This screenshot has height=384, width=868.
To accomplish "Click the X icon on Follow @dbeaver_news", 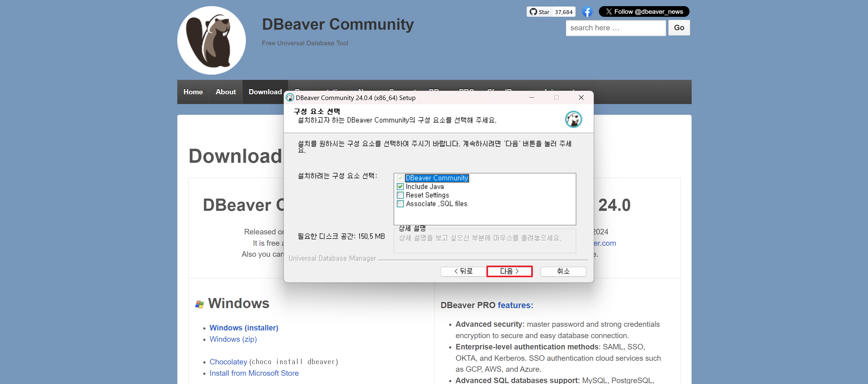I will (609, 11).
